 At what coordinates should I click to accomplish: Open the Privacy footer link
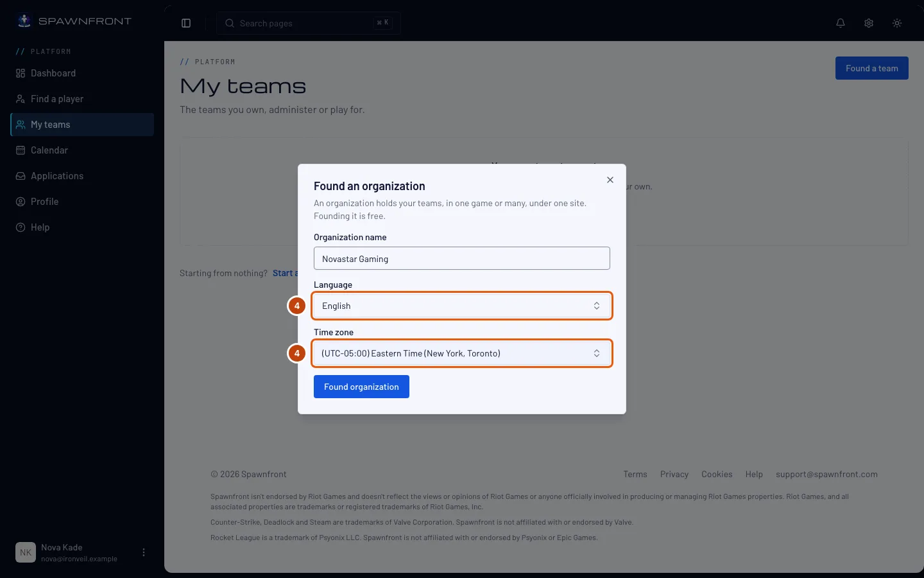tap(674, 475)
